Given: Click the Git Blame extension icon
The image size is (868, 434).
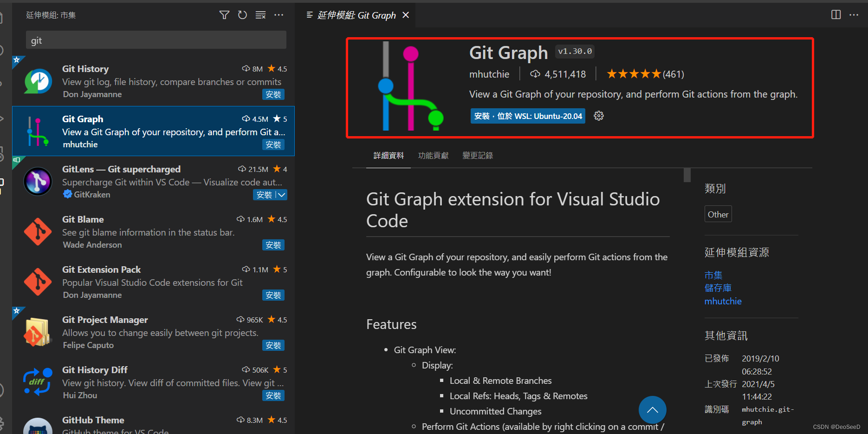Looking at the screenshot, I should pyautogui.click(x=38, y=231).
